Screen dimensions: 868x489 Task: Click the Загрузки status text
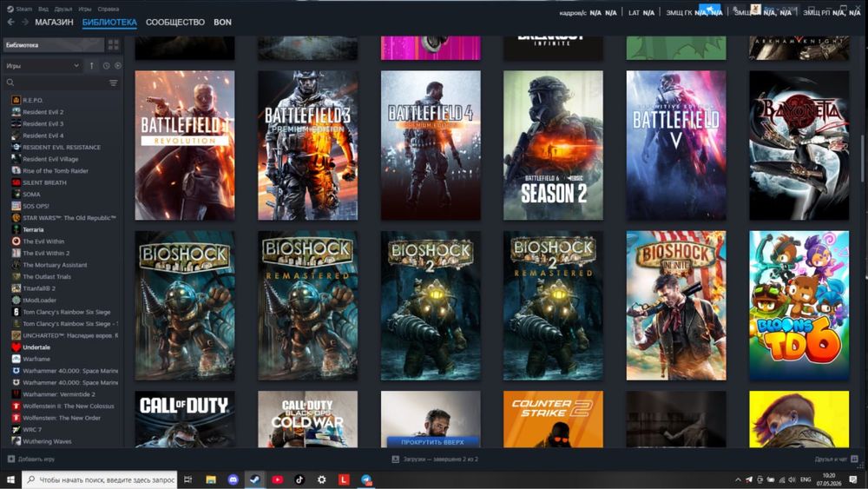pos(441,459)
